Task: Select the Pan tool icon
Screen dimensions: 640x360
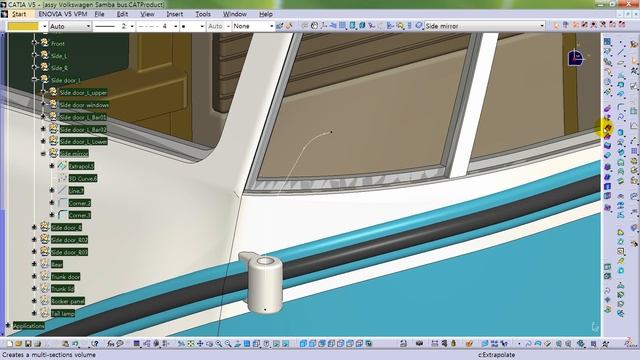Action: click(200, 344)
